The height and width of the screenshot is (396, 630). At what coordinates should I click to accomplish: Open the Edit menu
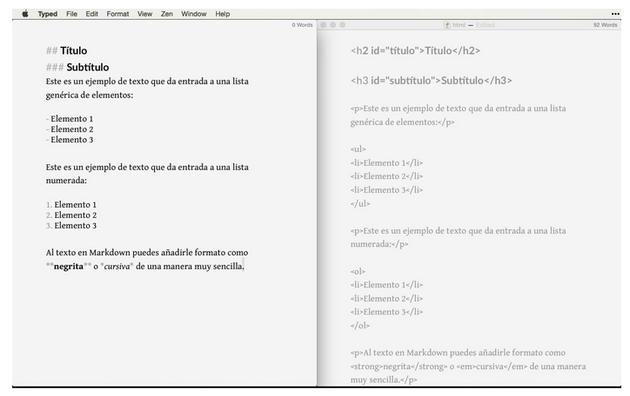tap(92, 14)
